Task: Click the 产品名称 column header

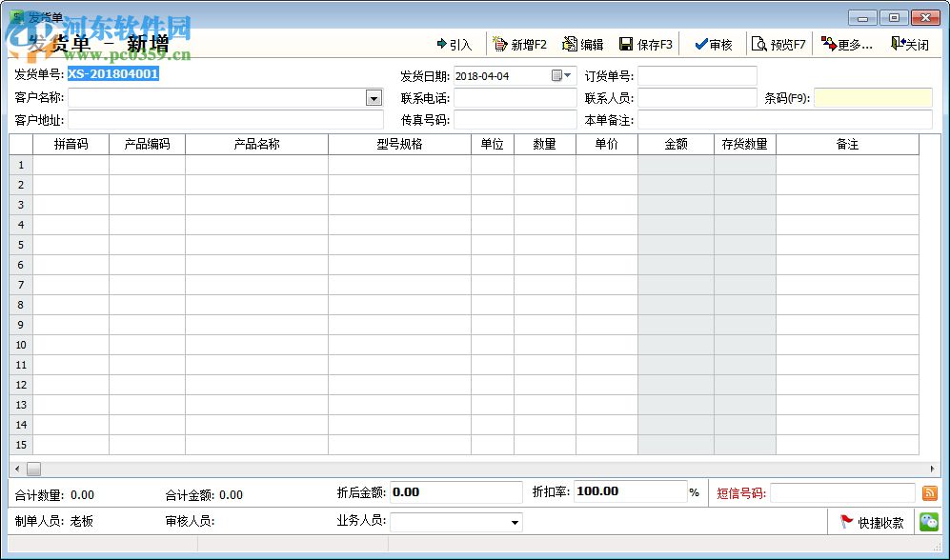Action: pyautogui.click(x=257, y=144)
